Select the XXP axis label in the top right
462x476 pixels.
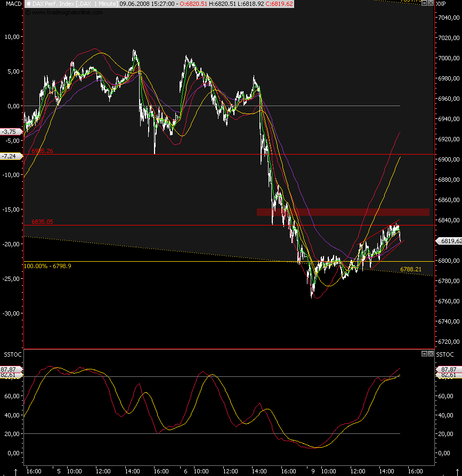[441, 4]
